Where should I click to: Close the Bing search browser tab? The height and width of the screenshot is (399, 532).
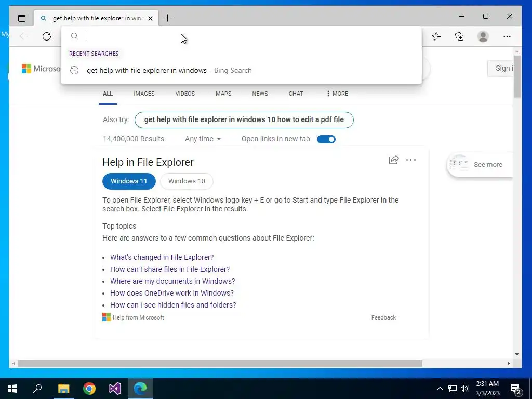point(150,18)
